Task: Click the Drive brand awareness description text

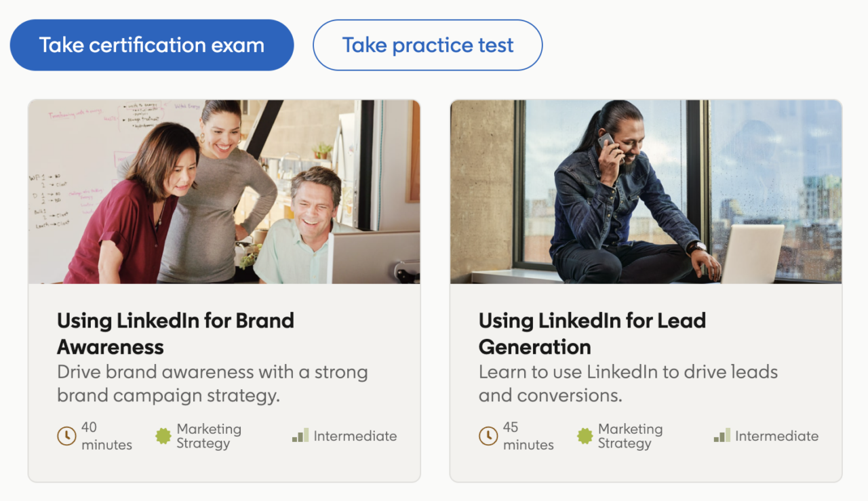Action: (212, 384)
